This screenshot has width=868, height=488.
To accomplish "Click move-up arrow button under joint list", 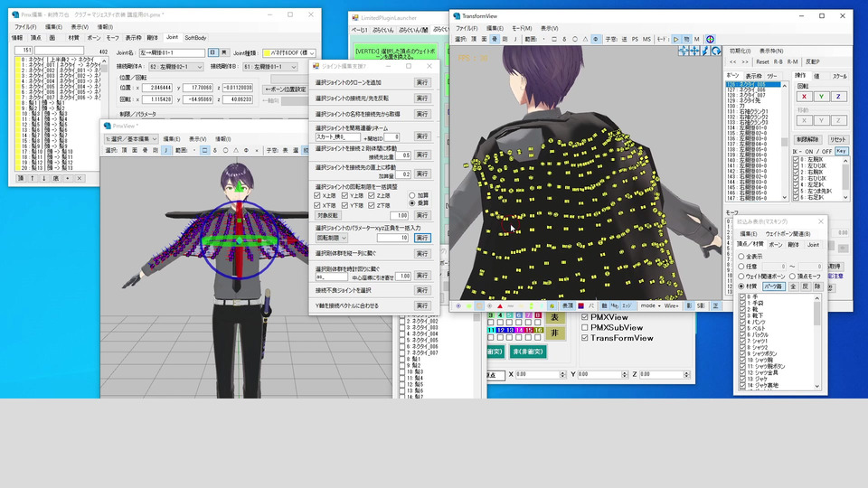I will (x=33, y=178).
